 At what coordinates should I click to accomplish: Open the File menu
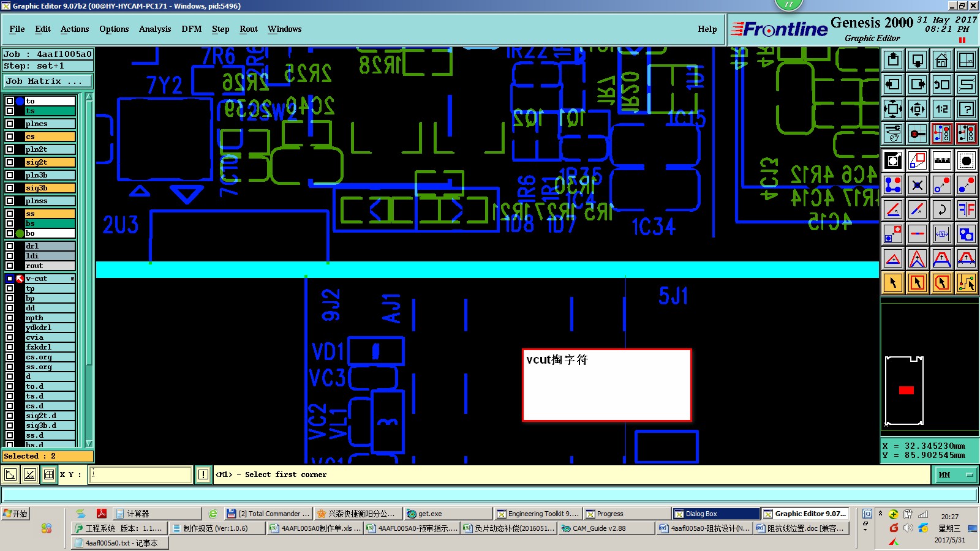coord(17,29)
